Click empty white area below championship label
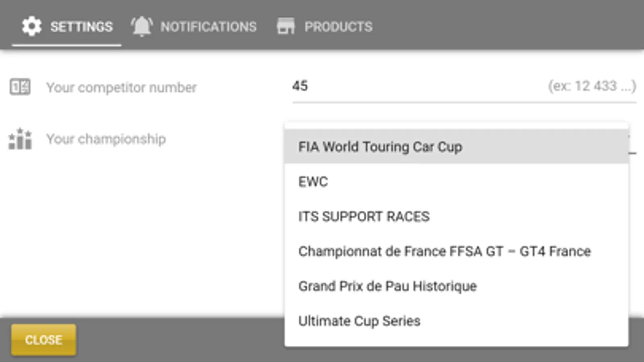Viewport: 644px width, 362px height. click(141, 233)
